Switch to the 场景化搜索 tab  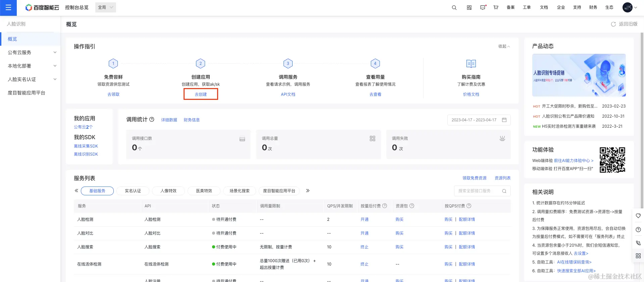(x=240, y=191)
